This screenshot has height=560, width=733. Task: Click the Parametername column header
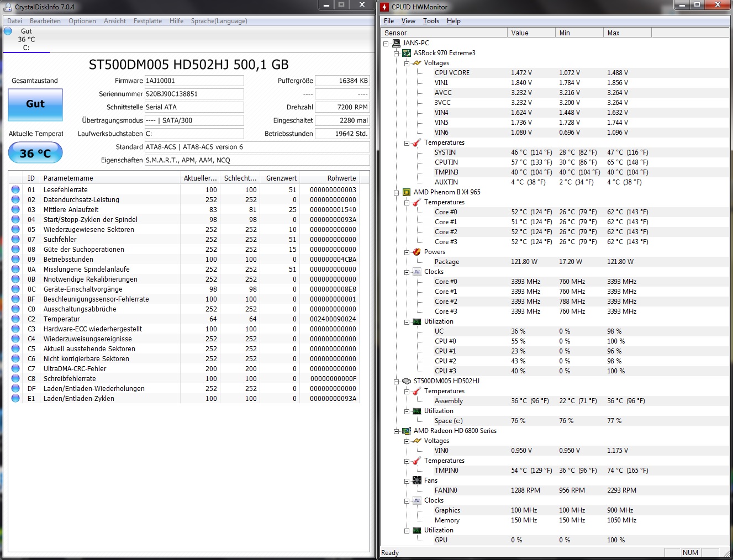click(x=110, y=178)
